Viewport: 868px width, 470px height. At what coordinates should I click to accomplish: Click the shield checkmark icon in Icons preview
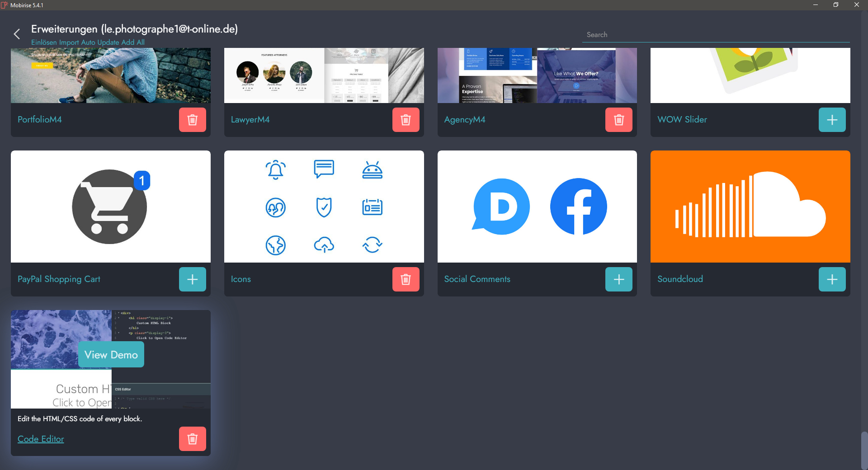pyautogui.click(x=324, y=207)
